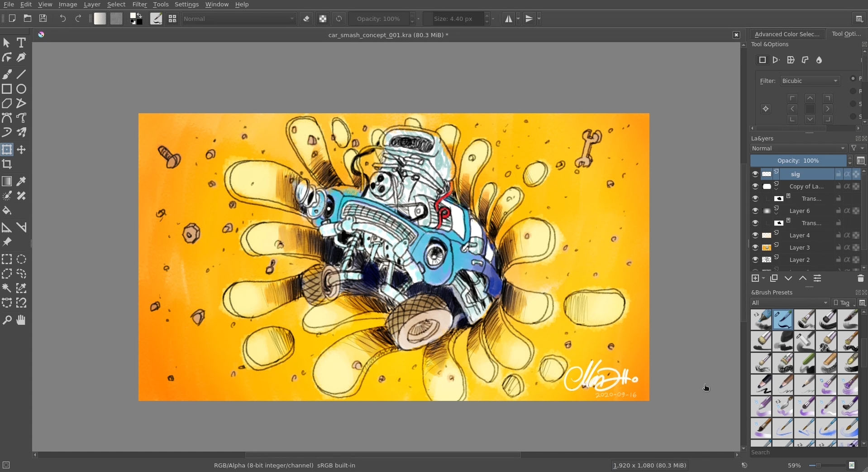Switch to the Tool Options tab
This screenshot has width=868, height=472.
click(846, 34)
